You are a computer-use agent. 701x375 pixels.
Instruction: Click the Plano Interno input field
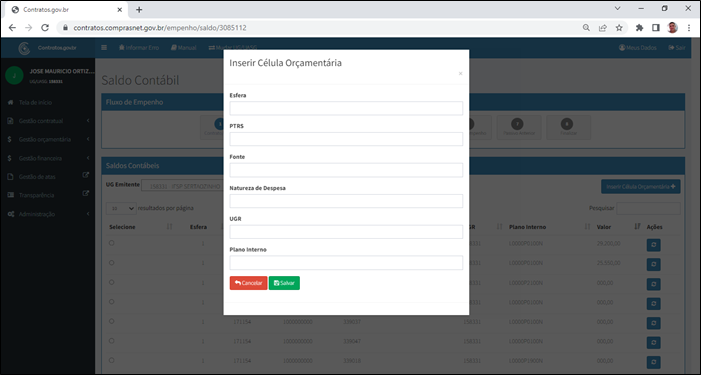[346, 263]
